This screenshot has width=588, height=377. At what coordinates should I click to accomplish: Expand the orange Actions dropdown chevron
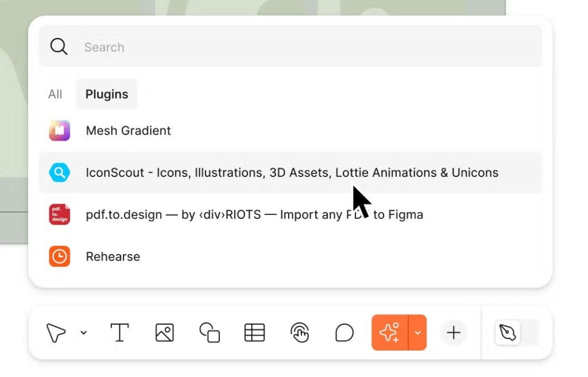417,333
